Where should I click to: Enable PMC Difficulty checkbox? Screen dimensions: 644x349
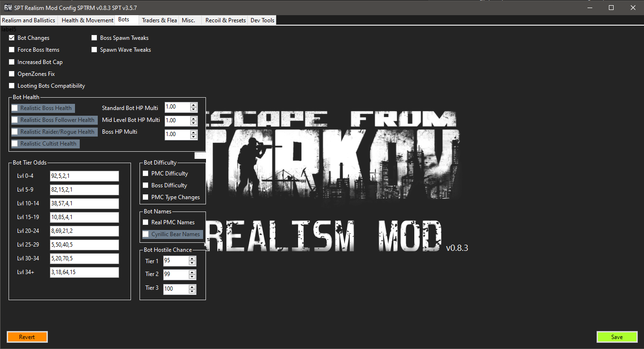pos(146,174)
